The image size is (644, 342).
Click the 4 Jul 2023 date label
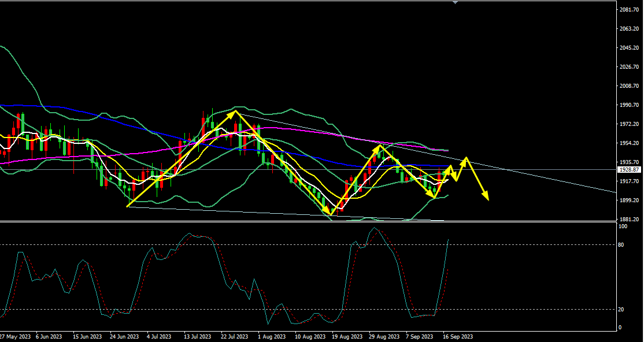(x=160, y=337)
